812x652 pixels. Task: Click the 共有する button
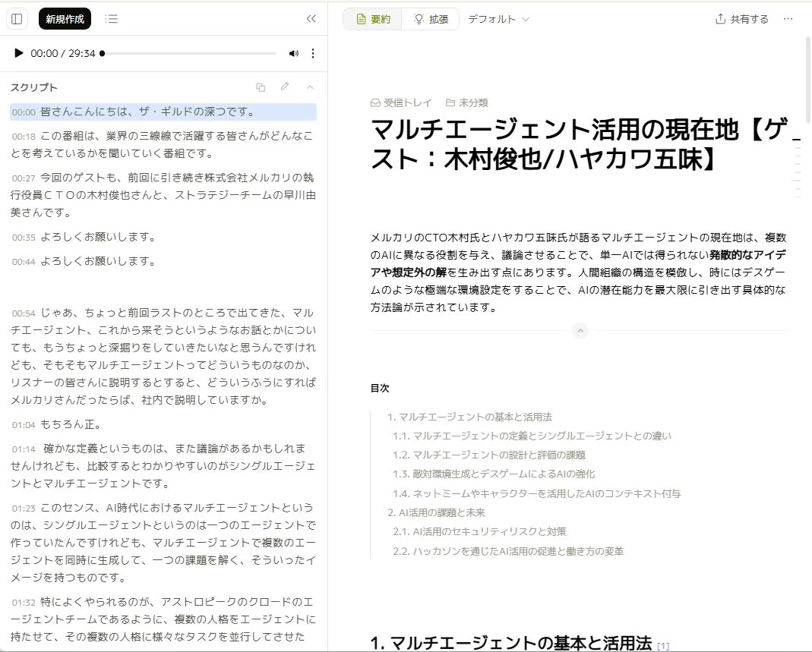pyautogui.click(x=741, y=19)
